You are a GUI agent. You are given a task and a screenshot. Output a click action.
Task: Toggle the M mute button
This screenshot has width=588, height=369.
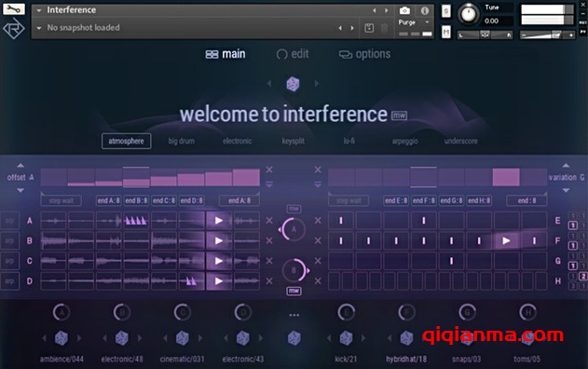445,33
